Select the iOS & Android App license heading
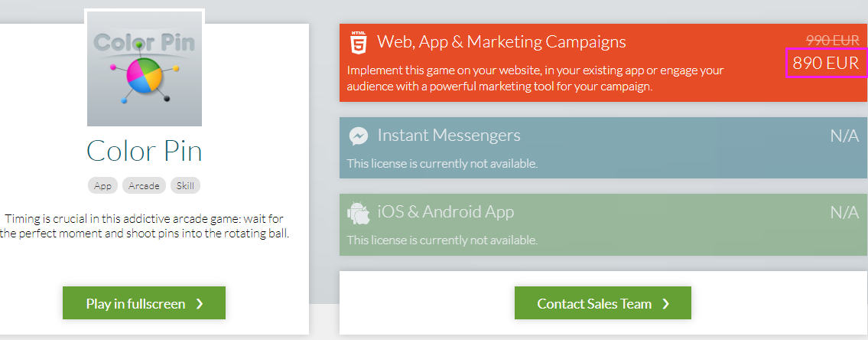Viewport: 868px width, 340px height. 445,212
